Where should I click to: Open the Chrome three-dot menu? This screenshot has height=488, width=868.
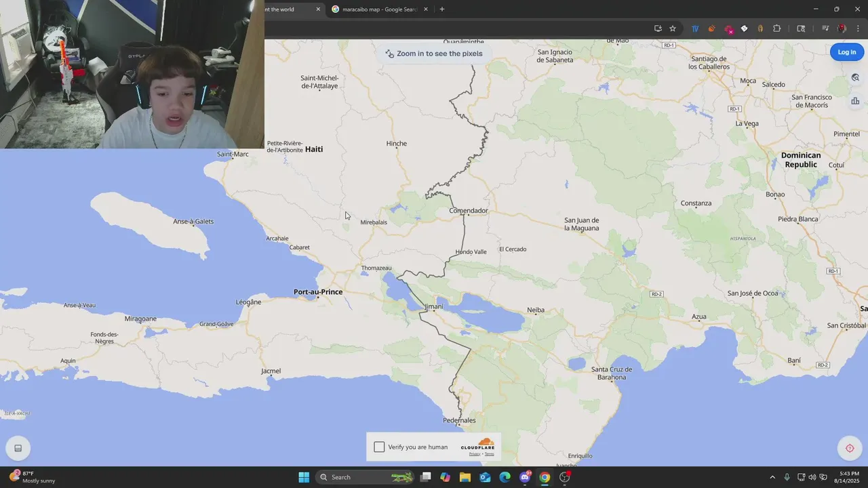(x=858, y=28)
